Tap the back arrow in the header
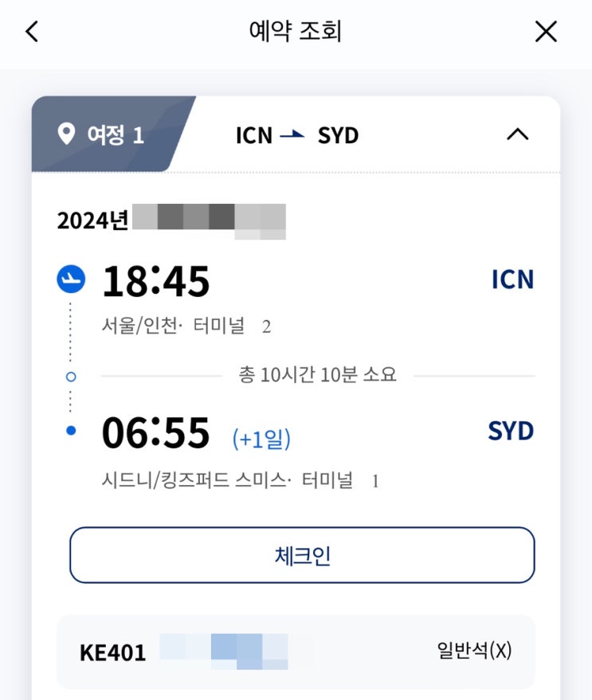 pyautogui.click(x=32, y=32)
